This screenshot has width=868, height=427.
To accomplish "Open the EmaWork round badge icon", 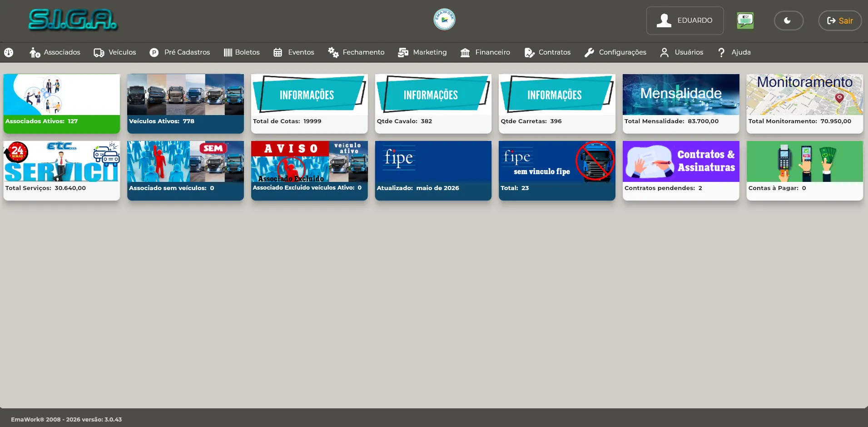I will (444, 20).
